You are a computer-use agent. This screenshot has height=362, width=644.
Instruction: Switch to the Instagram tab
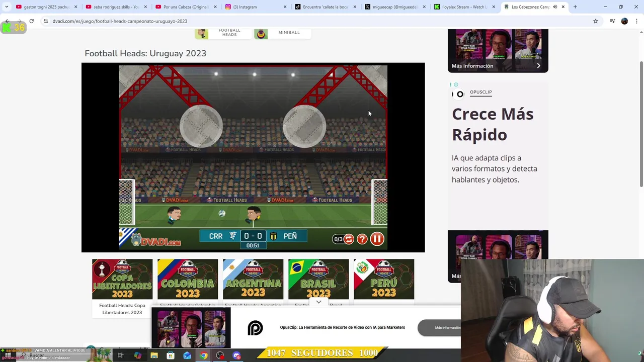click(x=256, y=7)
